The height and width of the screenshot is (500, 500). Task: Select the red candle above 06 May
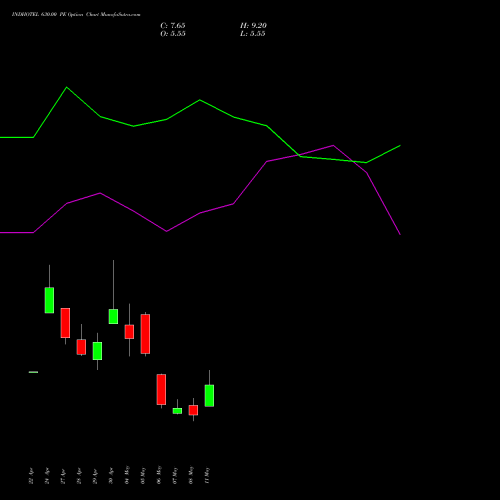pyautogui.click(x=161, y=389)
